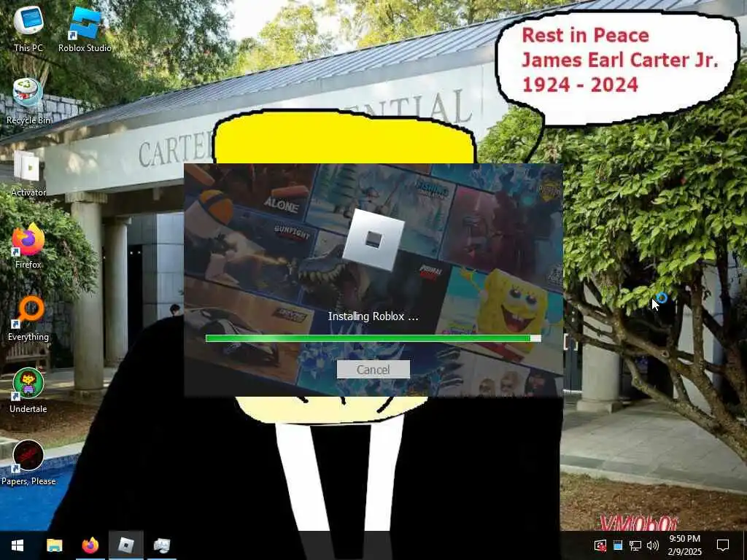Open the network status tray icon
Image resolution: width=747 pixels, height=560 pixels.
pyautogui.click(x=635, y=545)
